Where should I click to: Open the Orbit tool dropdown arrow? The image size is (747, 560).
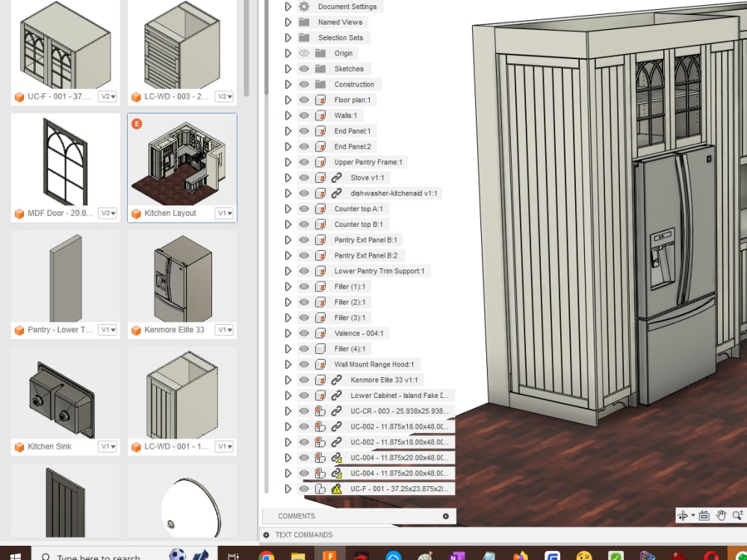(692, 515)
